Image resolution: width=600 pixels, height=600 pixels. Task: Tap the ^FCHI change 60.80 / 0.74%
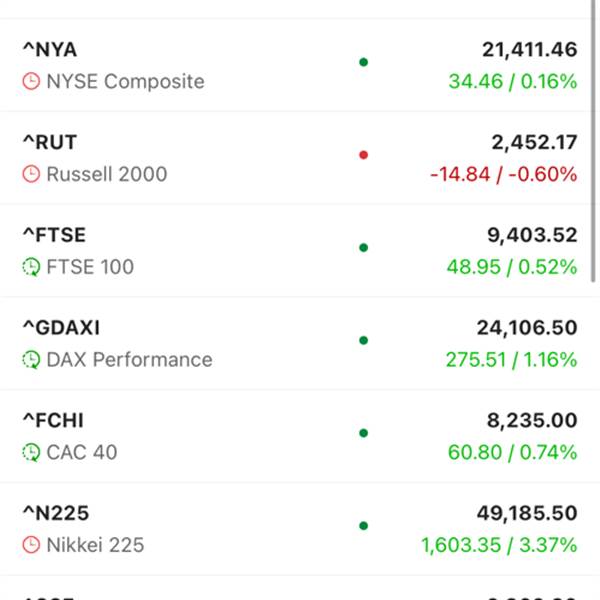click(x=512, y=453)
